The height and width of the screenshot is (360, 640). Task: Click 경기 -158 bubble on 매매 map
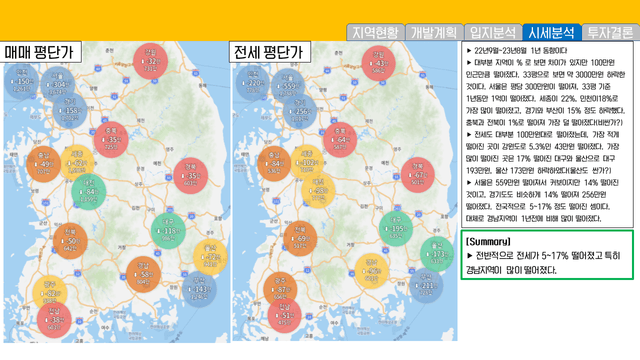70,111
